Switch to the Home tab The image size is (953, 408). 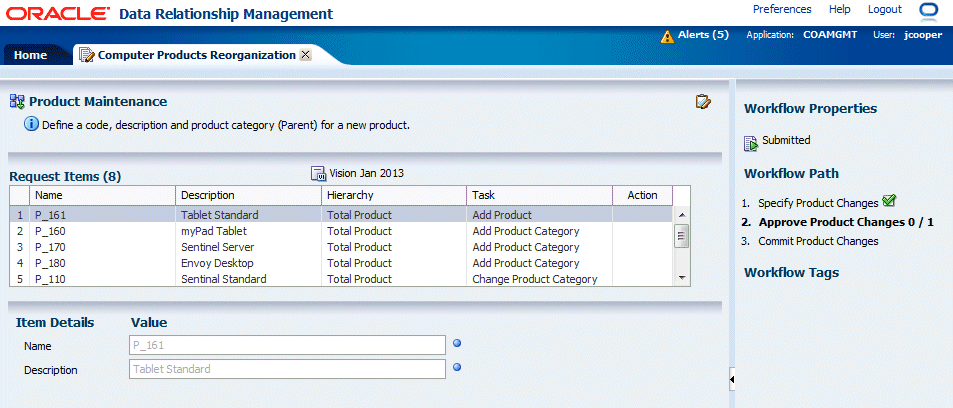tap(30, 55)
